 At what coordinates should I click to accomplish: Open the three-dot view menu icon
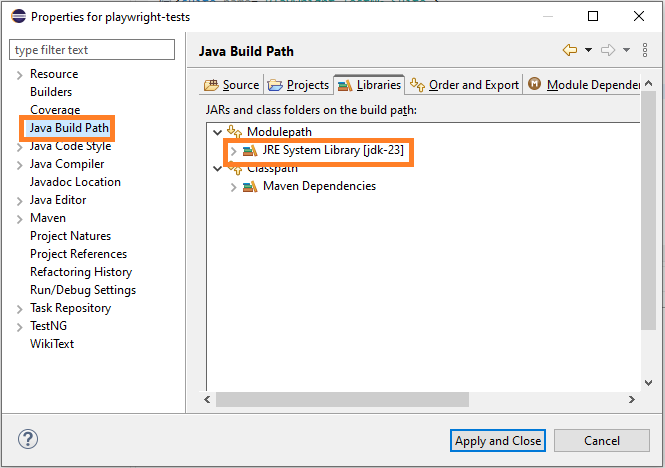coord(645,50)
